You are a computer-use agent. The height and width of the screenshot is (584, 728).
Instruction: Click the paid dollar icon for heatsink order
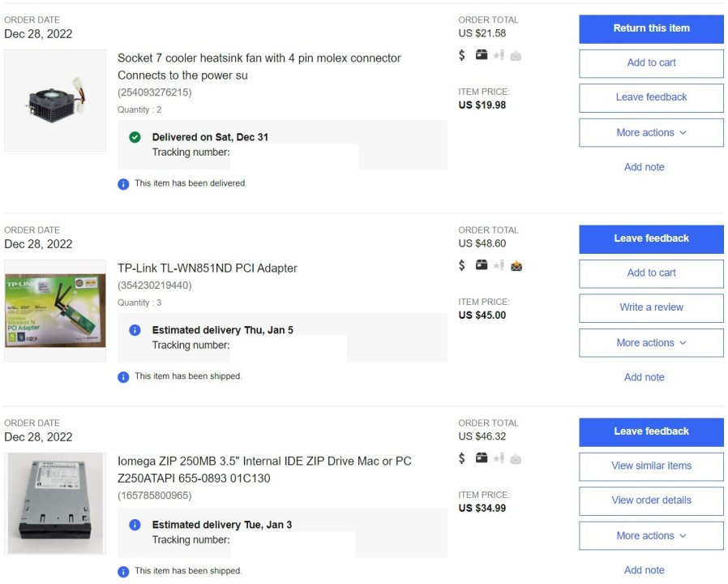(x=462, y=55)
